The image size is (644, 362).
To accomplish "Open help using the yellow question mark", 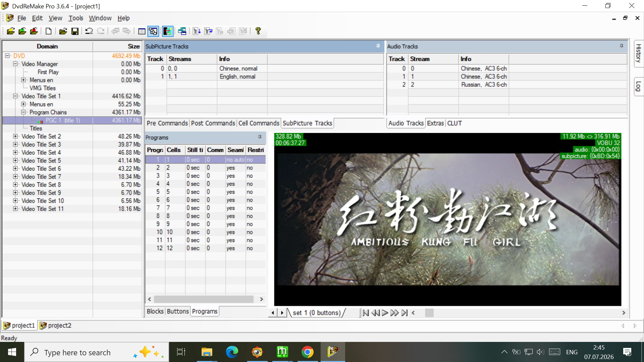I will pyautogui.click(x=258, y=31).
